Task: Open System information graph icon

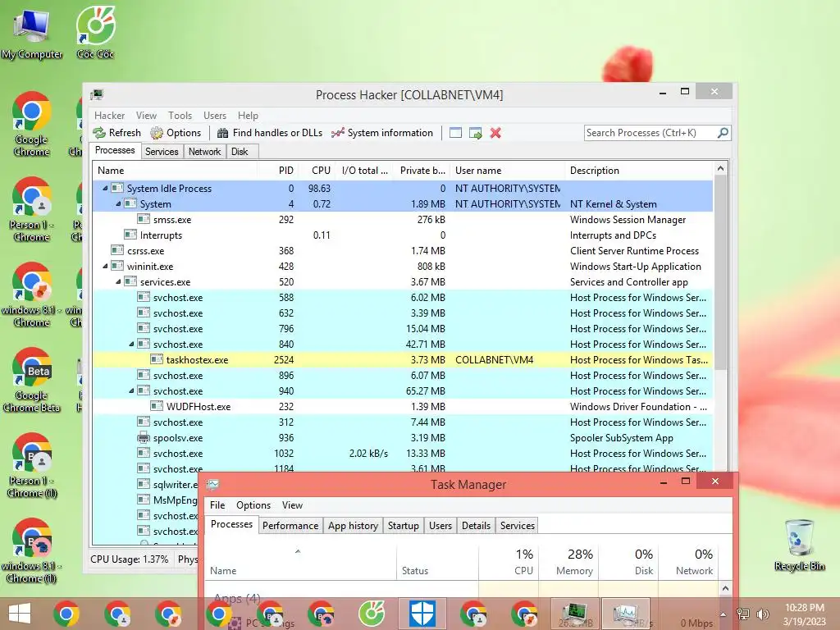Action: (x=337, y=133)
